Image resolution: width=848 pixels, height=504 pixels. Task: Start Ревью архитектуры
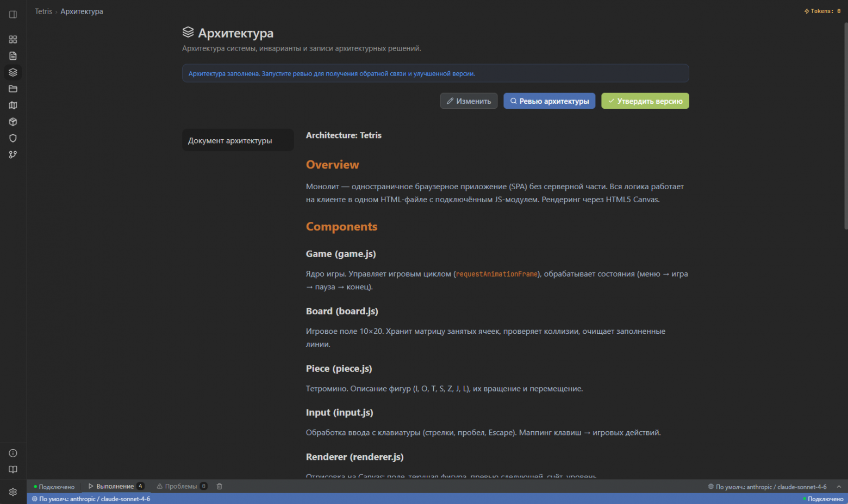tap(550, 101)
